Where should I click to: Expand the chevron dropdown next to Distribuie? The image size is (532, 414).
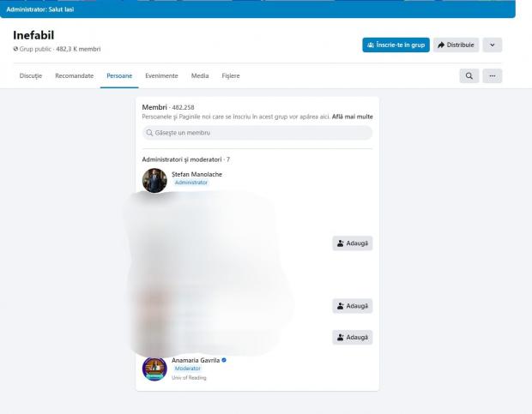492,45
